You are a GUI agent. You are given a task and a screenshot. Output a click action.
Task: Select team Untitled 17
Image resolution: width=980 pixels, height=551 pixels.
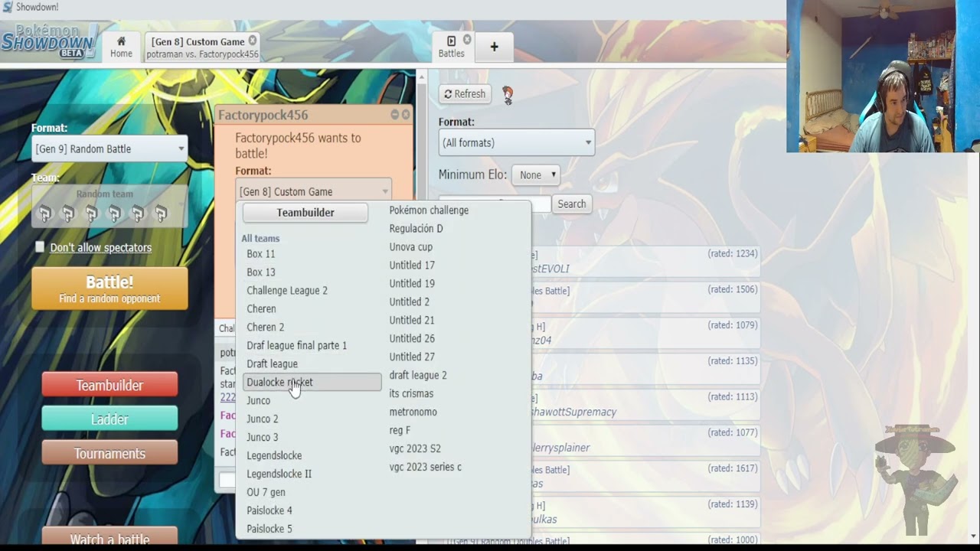pos(455,266)
